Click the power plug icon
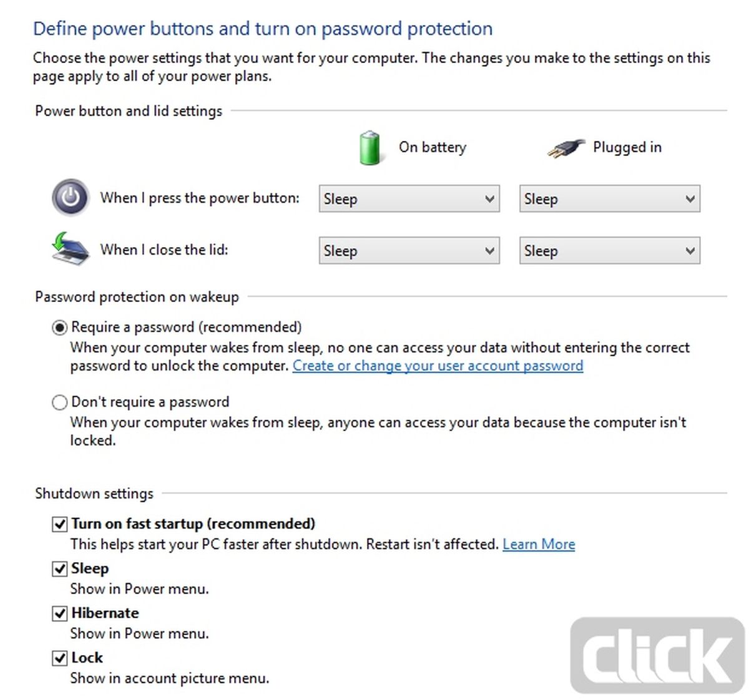 [x=565, y=148]
